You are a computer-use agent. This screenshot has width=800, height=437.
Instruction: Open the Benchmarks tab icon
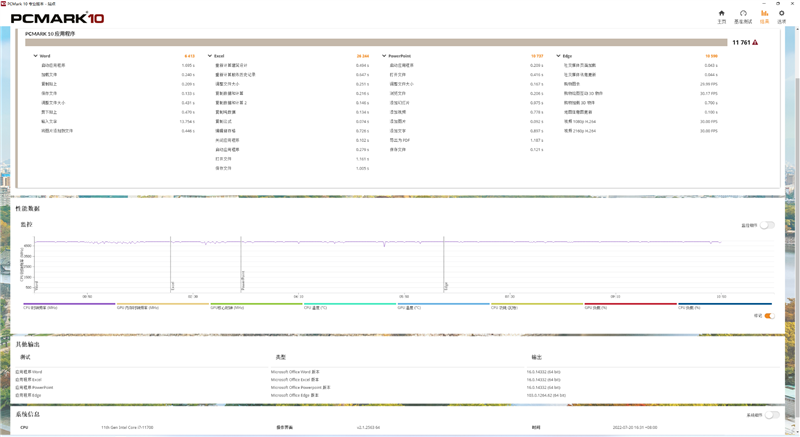pyautogui.click(x=743, y=13)
